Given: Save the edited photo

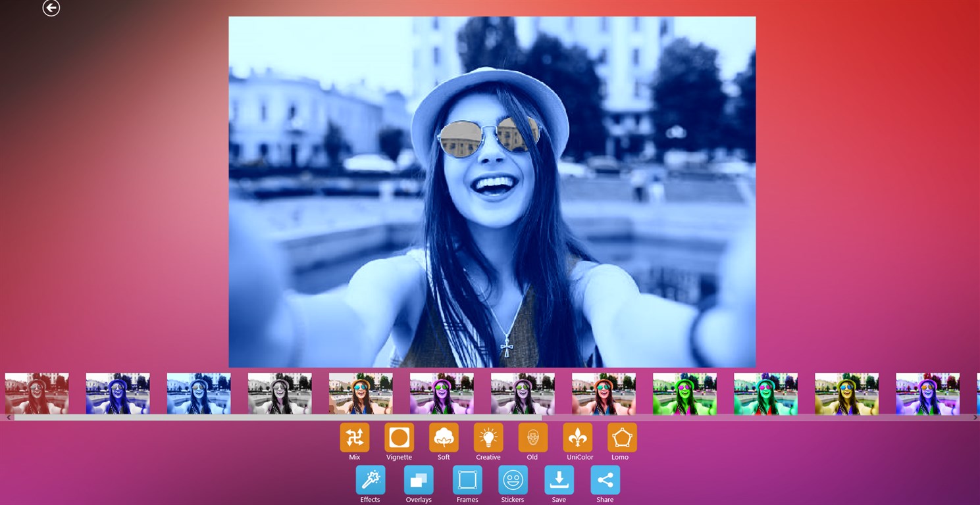Looking at the screenshot, I should (559, 480).
